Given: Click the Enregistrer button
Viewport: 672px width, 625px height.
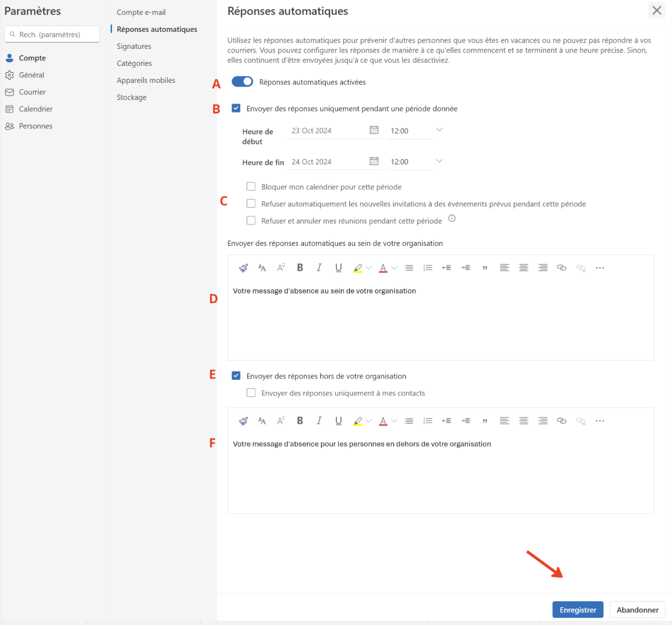Looking at the screenshot, I should [x=577, y=610].
